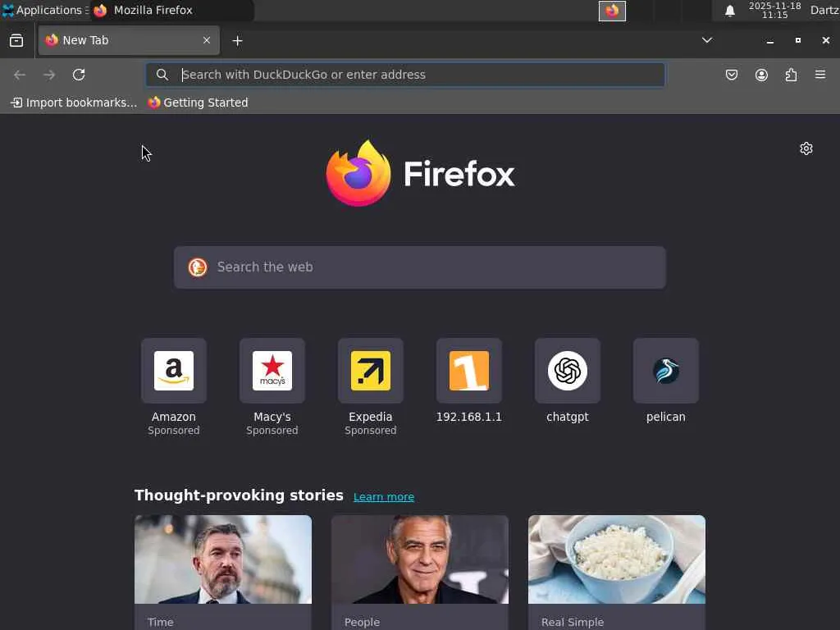The width and height of the screenshot is (840, 630).
Task: Click the Thought-provoking stories heading
Action: tap(239, 495)
